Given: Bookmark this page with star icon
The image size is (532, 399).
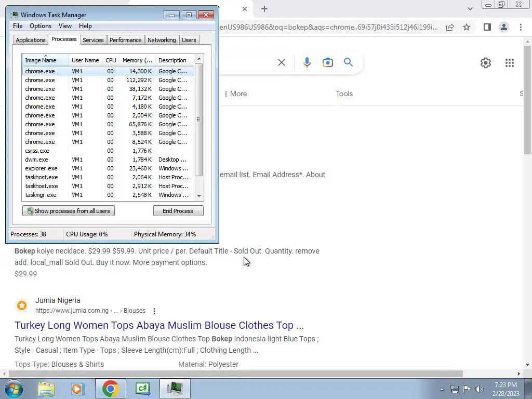Looking at the screenshot, I should 467,27.
